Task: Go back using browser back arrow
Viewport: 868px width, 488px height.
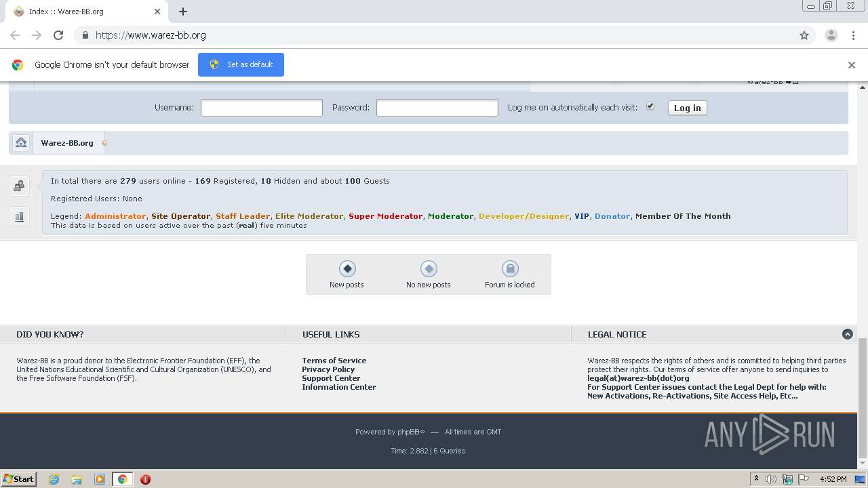Action: pyautogui.click(x=15, y=35)
